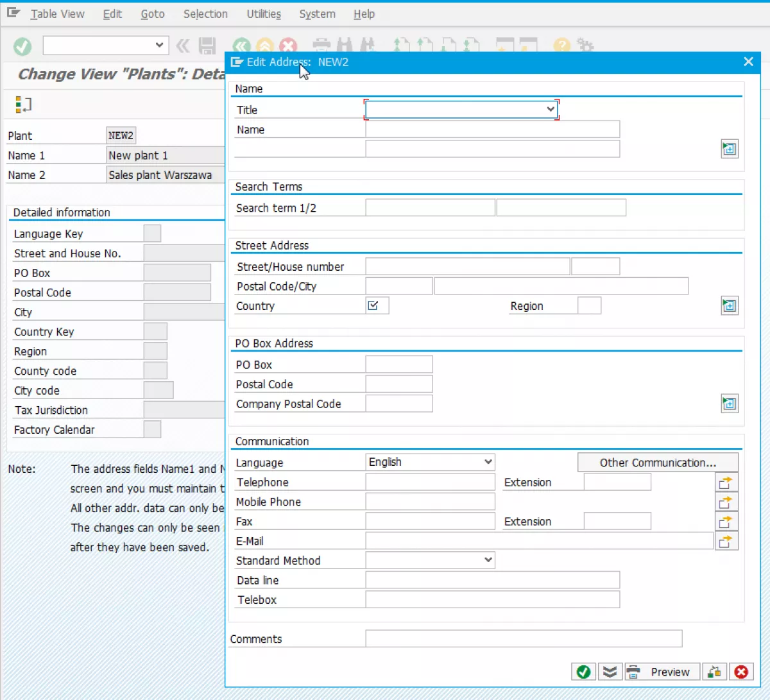This screenshot has width=770, height=700.
Task: Click the double down-arrow icon in dialog footer
Action: click(610, 672)
